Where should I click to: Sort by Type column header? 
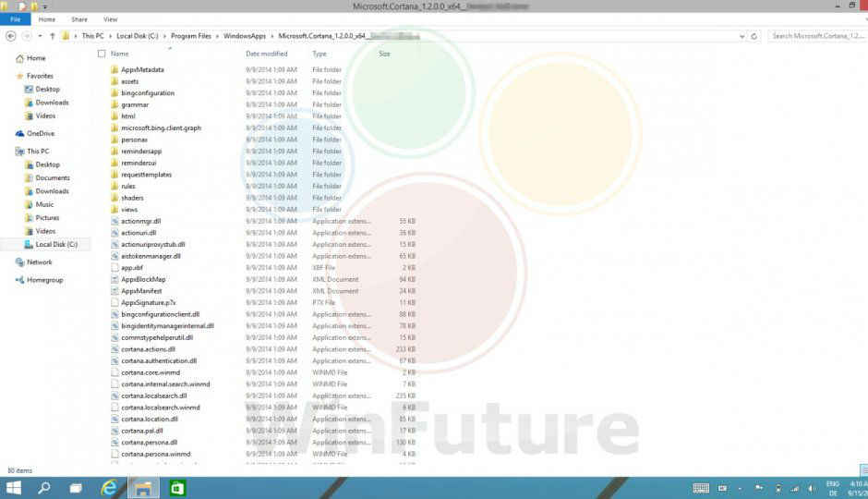coord(319,54)
